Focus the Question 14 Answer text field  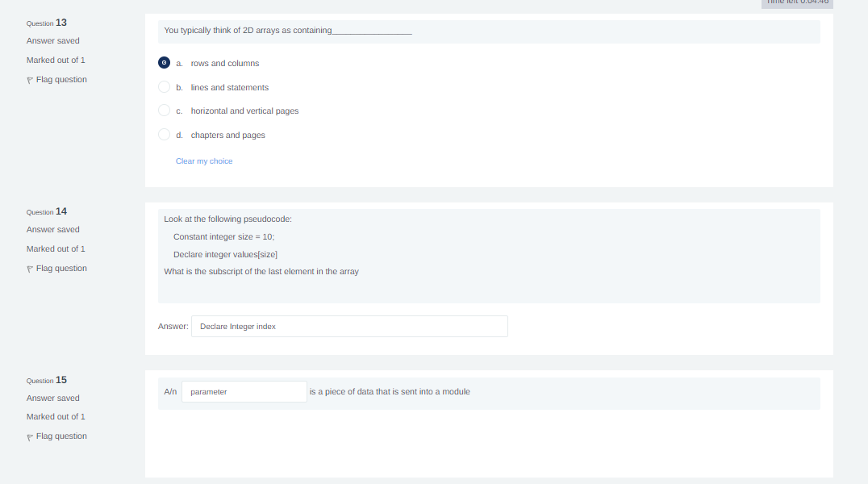(349, 326)
